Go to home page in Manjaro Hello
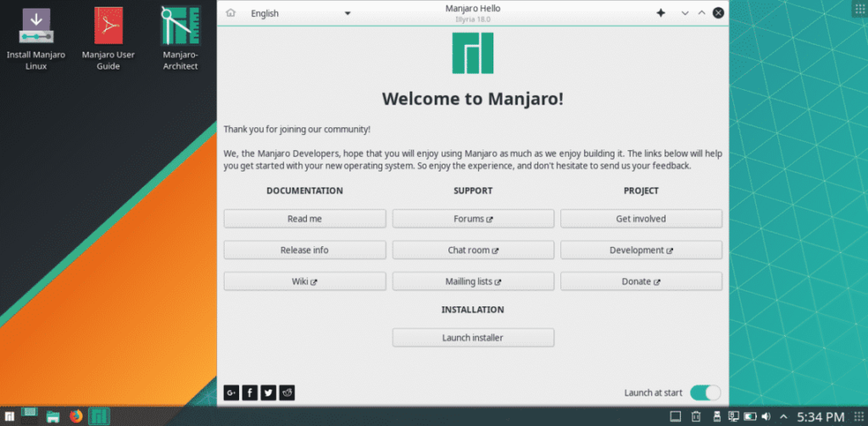 tap(231, 14)
